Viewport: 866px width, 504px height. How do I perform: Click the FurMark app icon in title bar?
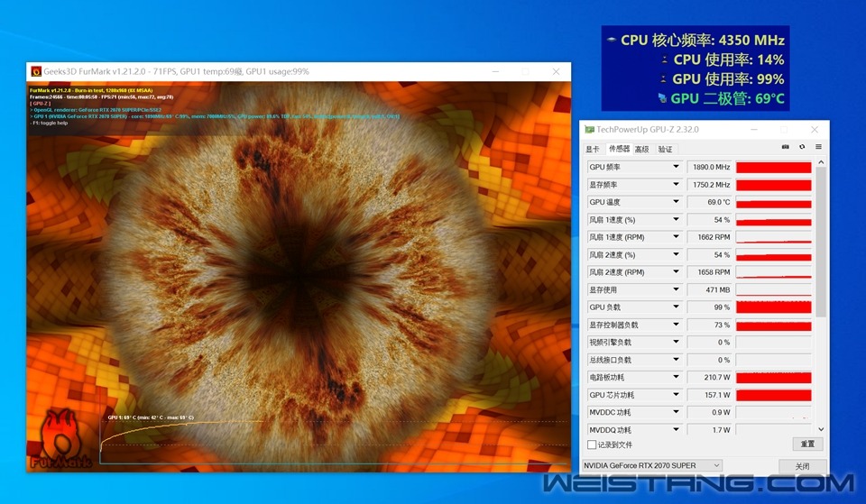36,71
